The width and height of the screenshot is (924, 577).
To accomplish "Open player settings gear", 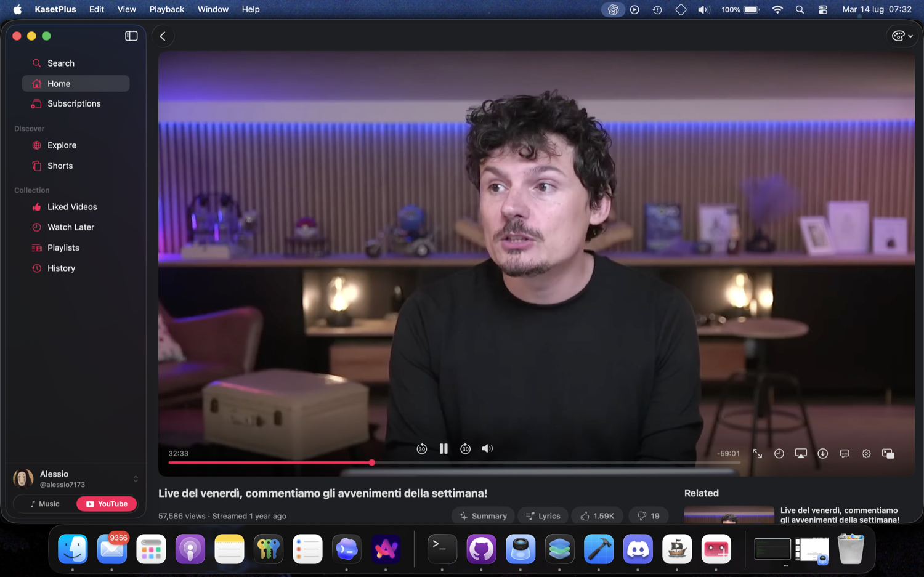I will pyautogui.click(x=866, y=454).
